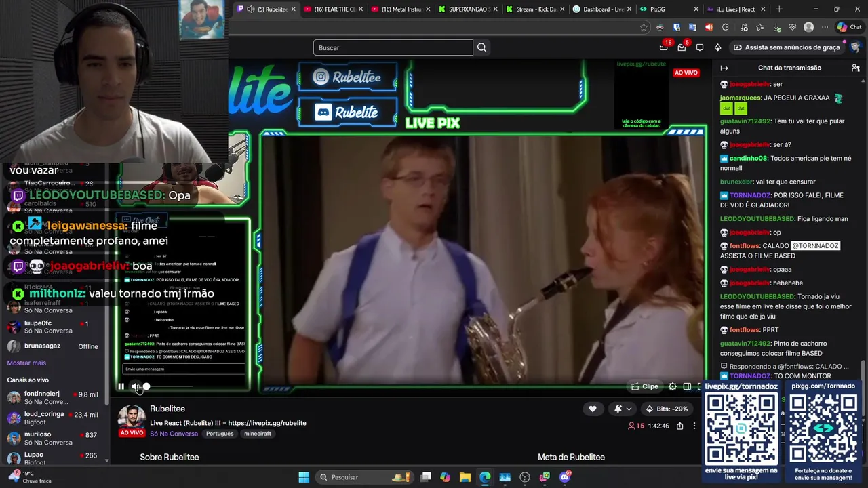This screenshot has height=488, width=868.
Task: Open the three-dot more options menu
Action: [694, 426]
